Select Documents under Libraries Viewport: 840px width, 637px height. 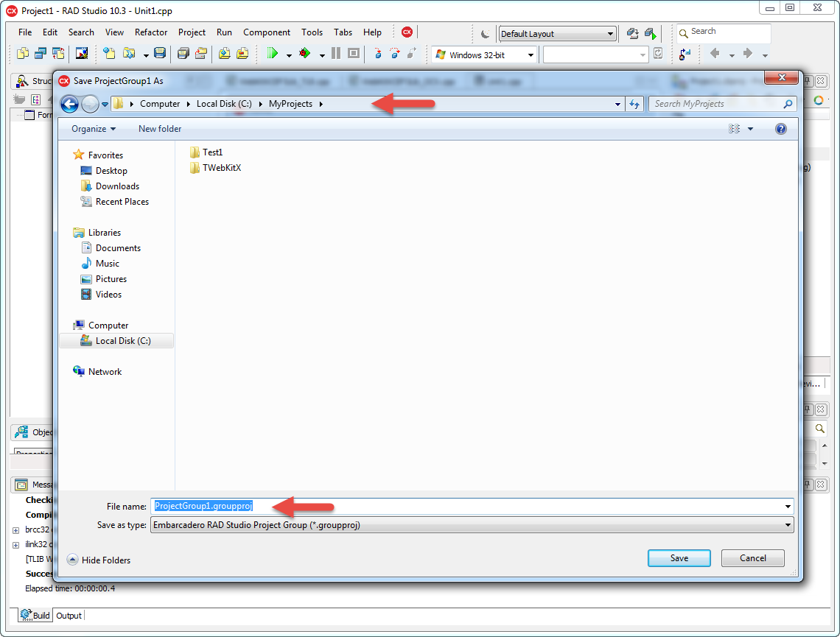[x=111, y=248]
